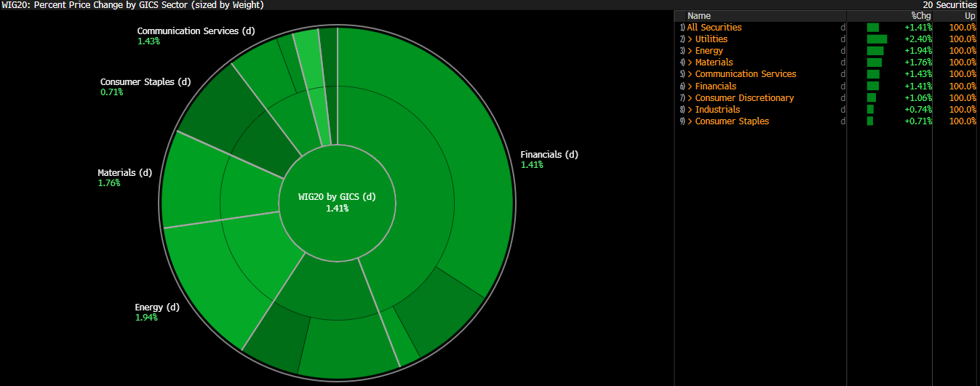The width and height of the screenshot is (980, 386).
Task: Open Financials sector name in table list
Action: [716, 87]
